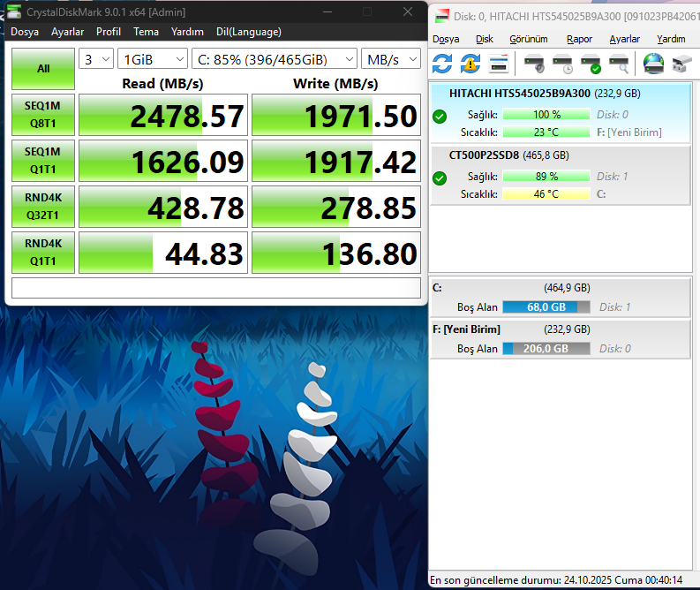Click the SEQ1M Q8T1 read value 2478.57
Viewport: 700px width, 590px height.
163,115
